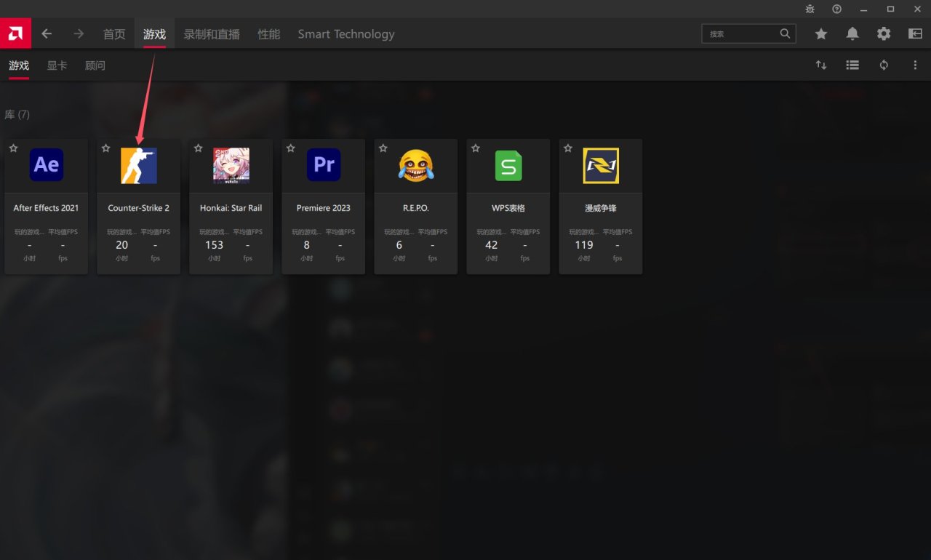Click the 153 hours value on Honkai: Star Rail

tap(215, 245)
